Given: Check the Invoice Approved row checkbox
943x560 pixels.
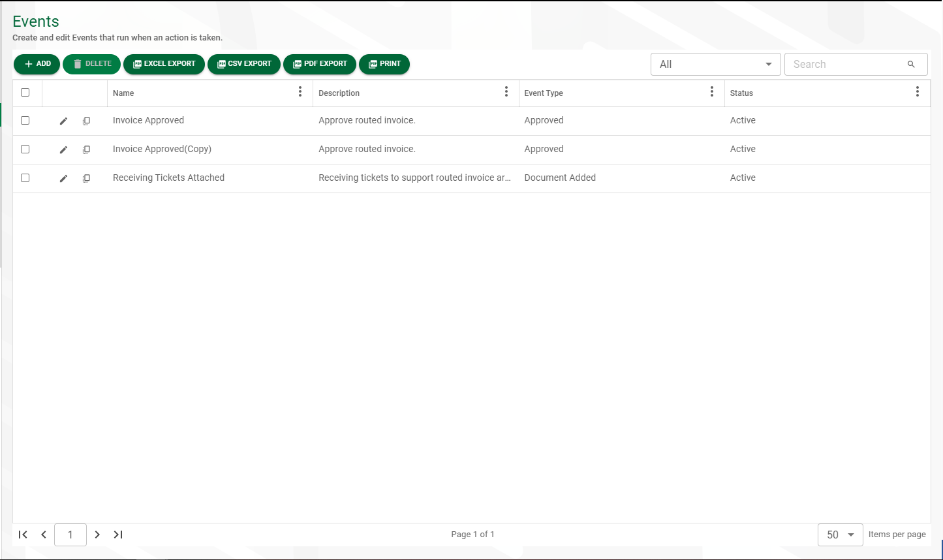Looking at the screenshot, I should point(25,120).
